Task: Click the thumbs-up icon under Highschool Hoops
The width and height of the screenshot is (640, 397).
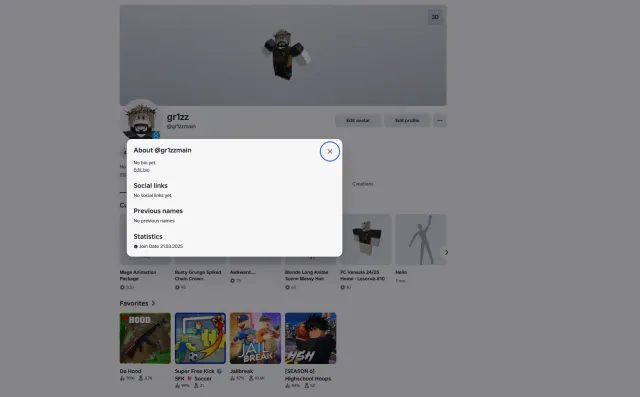Action: coord(287,386)
